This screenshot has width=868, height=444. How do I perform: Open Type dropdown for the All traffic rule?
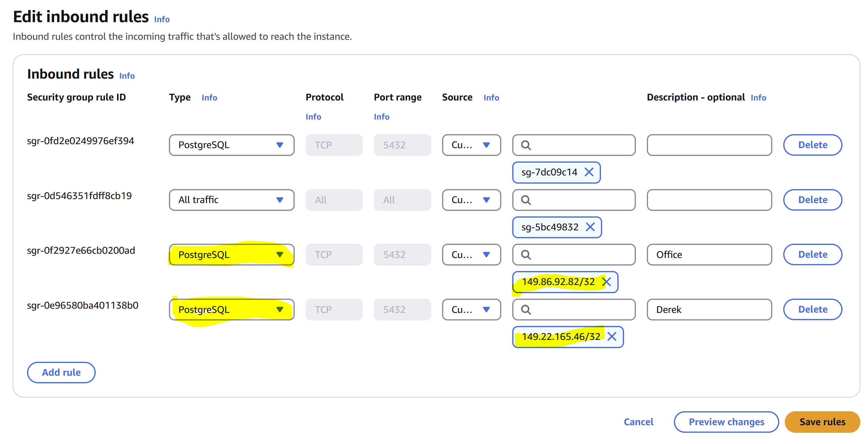point(232,200)
